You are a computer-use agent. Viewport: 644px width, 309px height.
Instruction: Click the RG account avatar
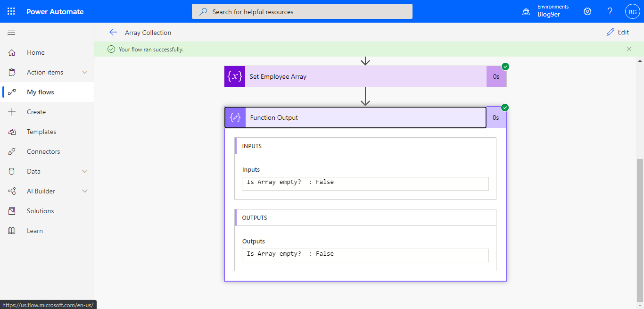(632, 11)
